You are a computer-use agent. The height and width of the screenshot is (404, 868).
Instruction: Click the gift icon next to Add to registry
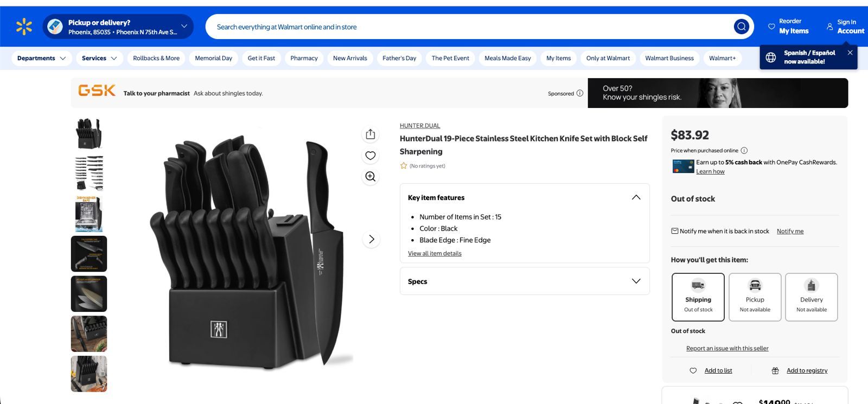pos(775,371)
